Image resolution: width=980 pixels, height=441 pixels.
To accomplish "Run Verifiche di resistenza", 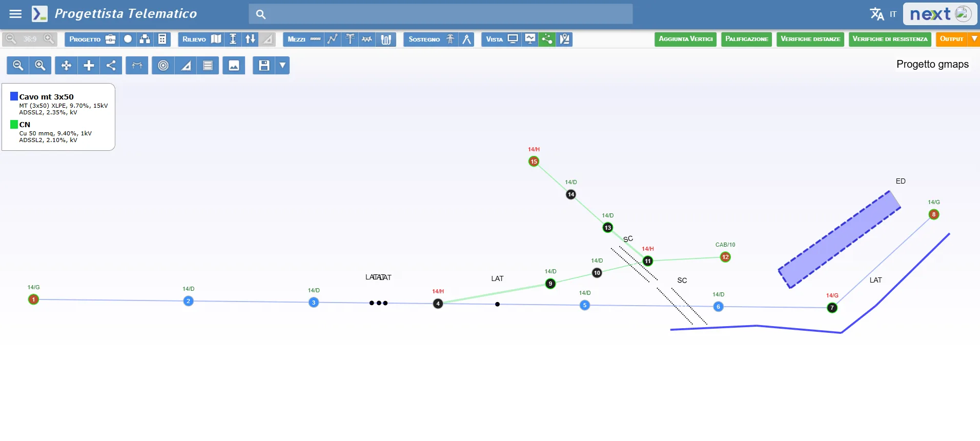I will click(x=890, y=39).
